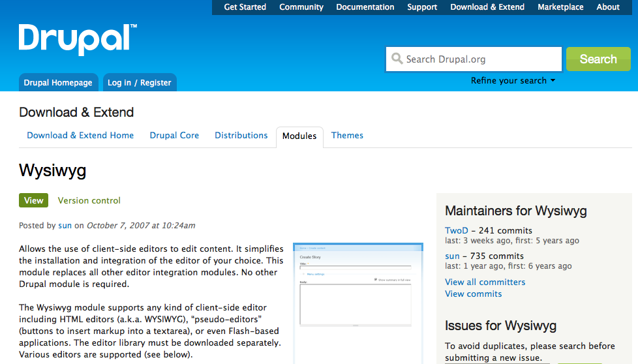Screen dimensions: 638x364
Task: Switch to the Themes tab
Action: coord(347,136)
